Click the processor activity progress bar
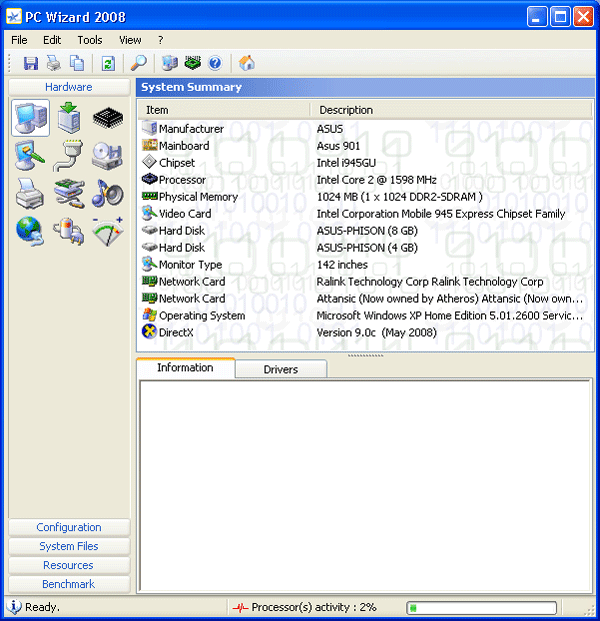Screen dimensions: 600x621 pos(481,608)
